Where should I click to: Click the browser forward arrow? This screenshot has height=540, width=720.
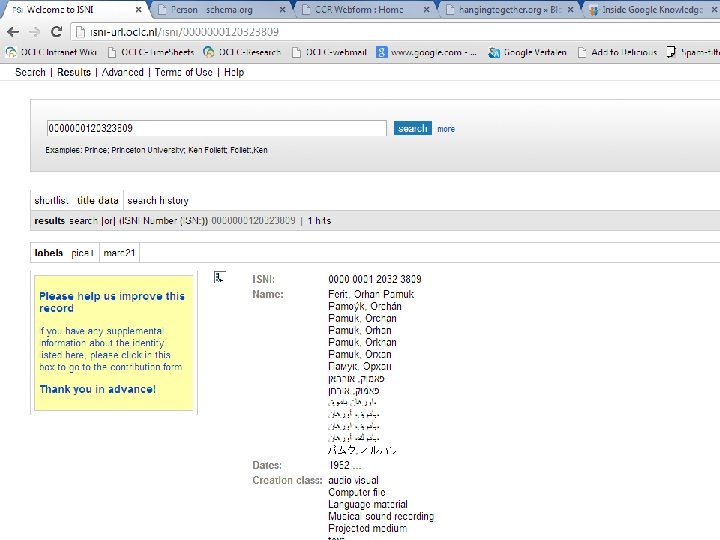pos(34,32)
